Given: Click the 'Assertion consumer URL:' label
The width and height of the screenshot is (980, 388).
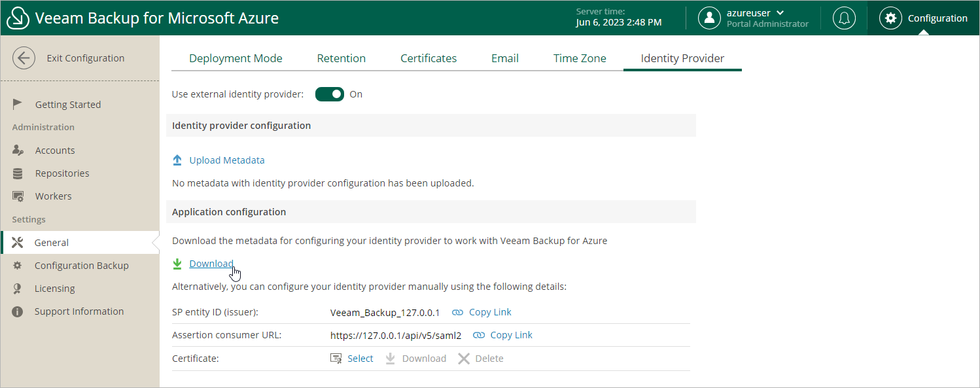Looking at the screenshot, I should tap(226, 336).
